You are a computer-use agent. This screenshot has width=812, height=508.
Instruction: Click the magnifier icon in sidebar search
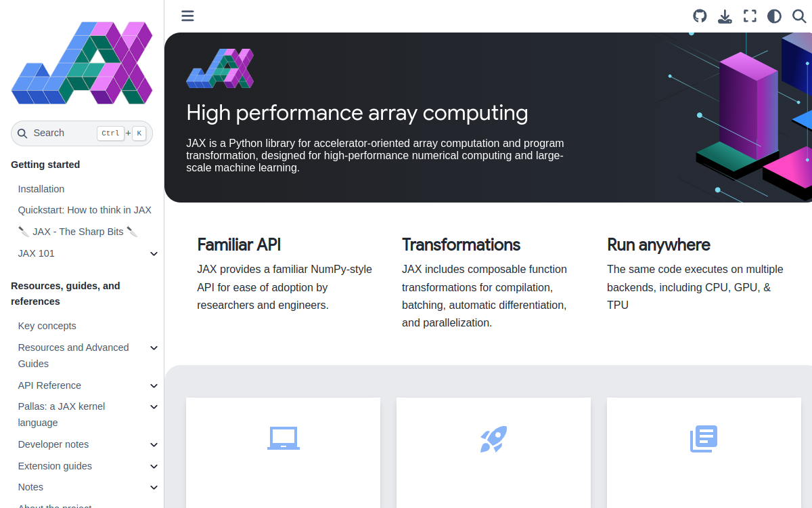tap(22, 133)
